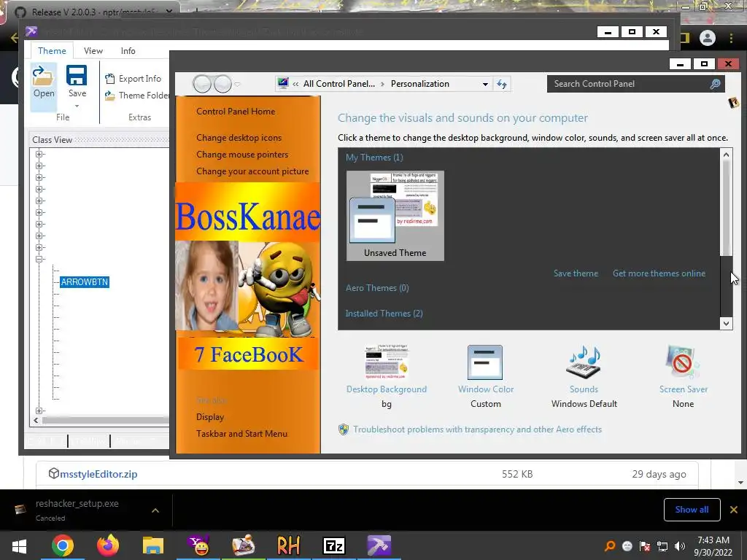This screenshot has height=560, width=747.
Task: Click Export Info in the Extras group
Action: (133, 79)
